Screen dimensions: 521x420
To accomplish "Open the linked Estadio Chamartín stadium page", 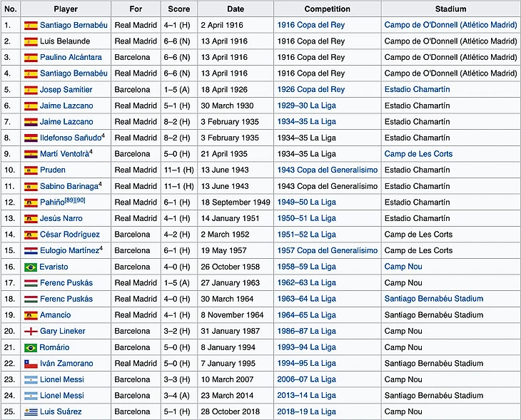I will tap(418, 90).
